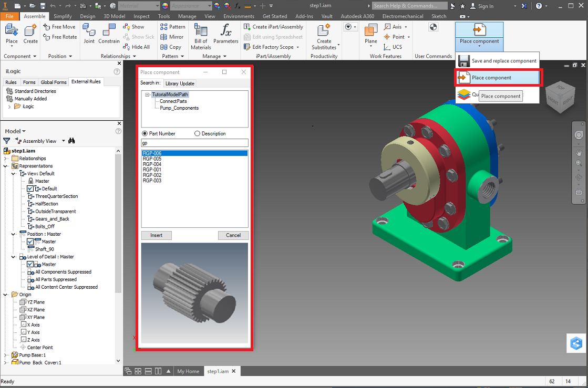Collapse the TutorialModelPath tree node
The width and height of the screenshot is (588, 388).
[147, 95]
